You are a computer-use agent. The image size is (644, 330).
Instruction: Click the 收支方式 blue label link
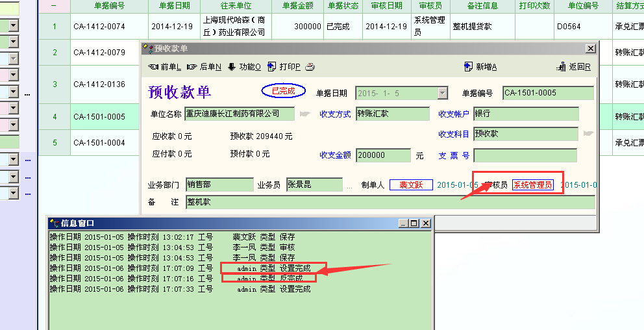point(336,114)
